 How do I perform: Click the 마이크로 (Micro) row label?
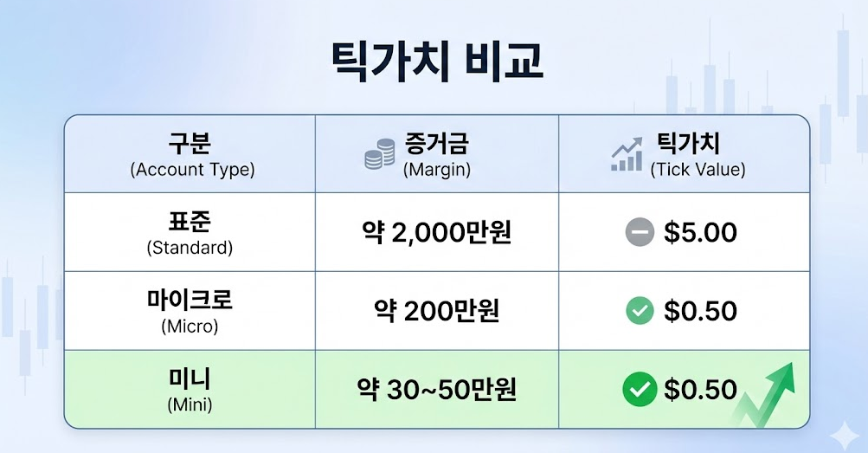point(190,312)
